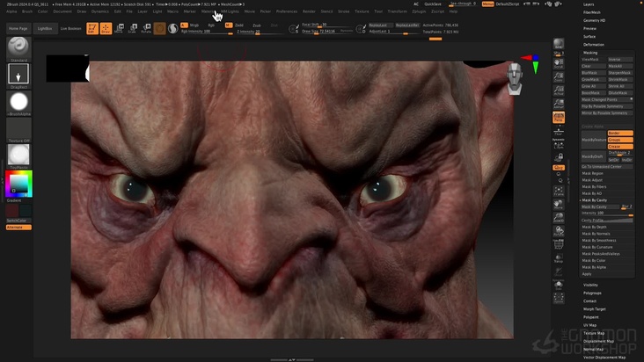Collapse the Mask By Cavity section header
The image size is (644, 362).
point(595,200)
